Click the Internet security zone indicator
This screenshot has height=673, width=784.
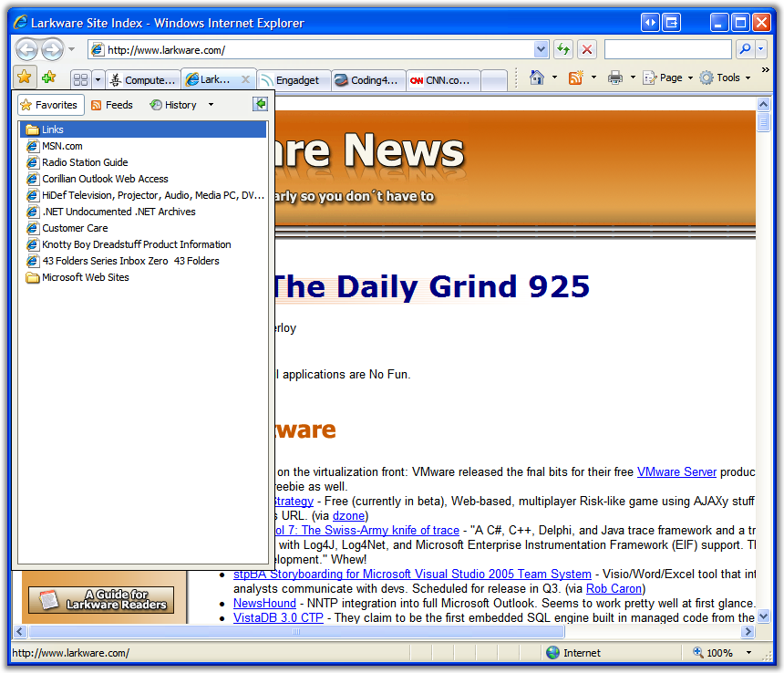click(x=574, y=653)
